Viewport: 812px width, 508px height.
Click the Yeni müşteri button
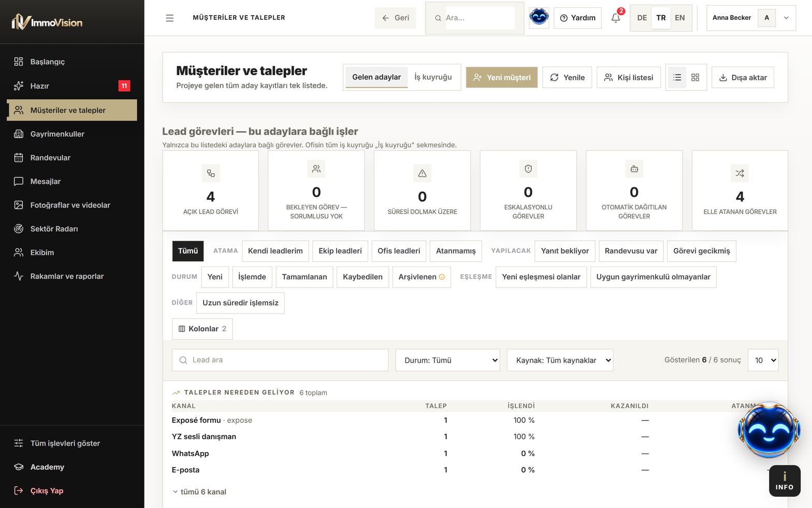[502, 77]
